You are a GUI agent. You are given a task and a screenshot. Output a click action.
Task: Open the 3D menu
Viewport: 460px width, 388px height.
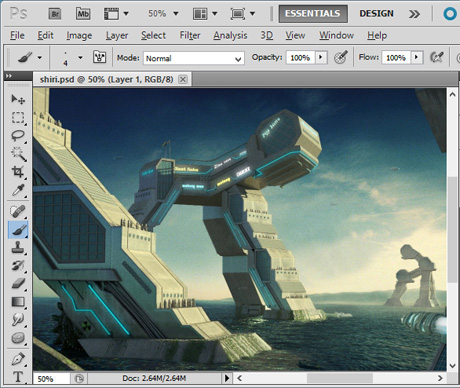[267, 35]
